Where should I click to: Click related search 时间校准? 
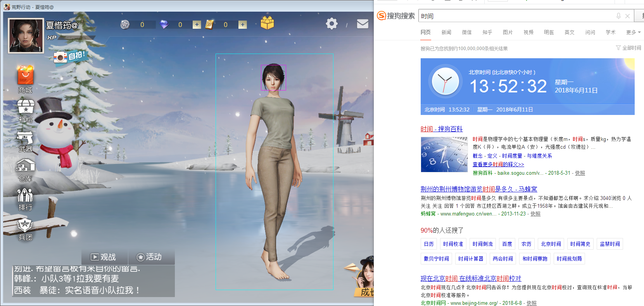[x=453, y=244]
